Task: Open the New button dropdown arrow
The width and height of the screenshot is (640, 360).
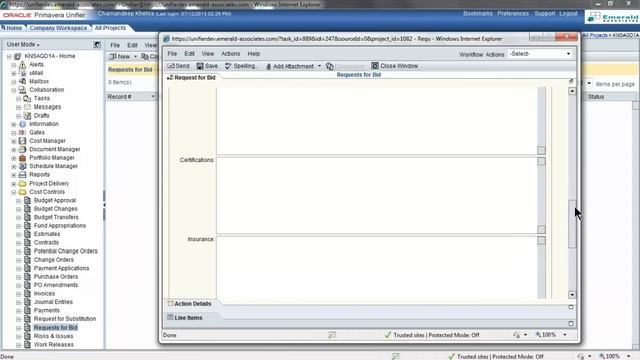Action: (x=135, y=56)
